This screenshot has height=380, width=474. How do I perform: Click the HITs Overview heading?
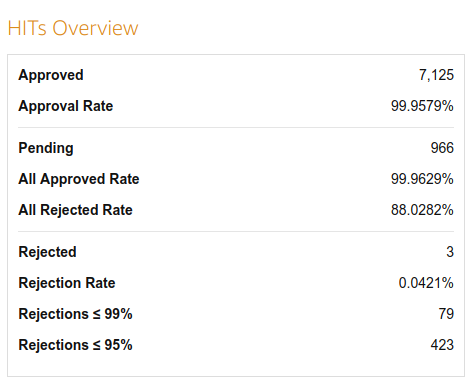coord(73,28)
